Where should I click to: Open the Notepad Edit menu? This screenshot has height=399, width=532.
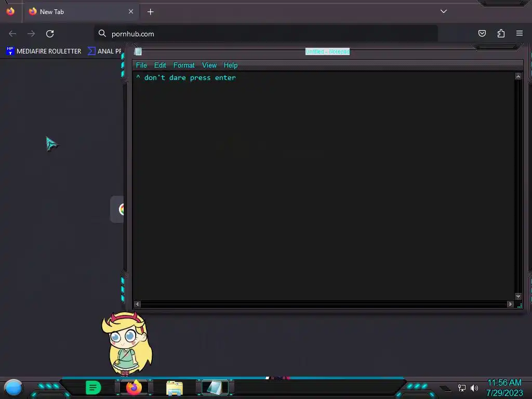tap(160, 65)
